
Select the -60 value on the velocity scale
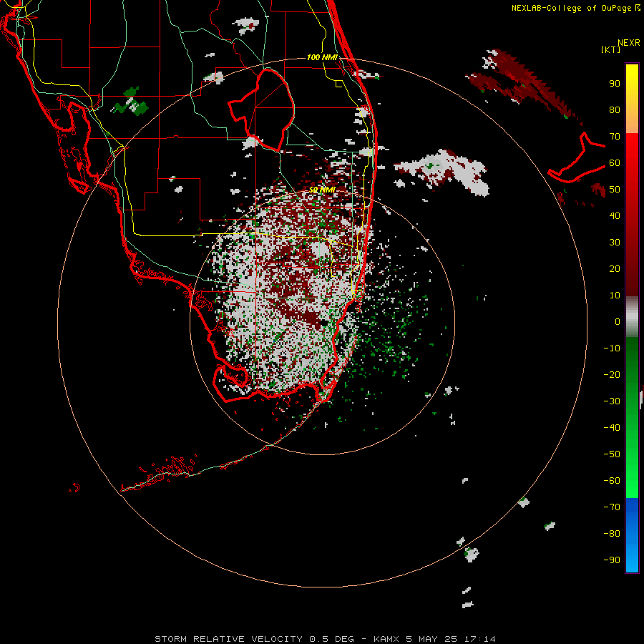coord(612,481)
